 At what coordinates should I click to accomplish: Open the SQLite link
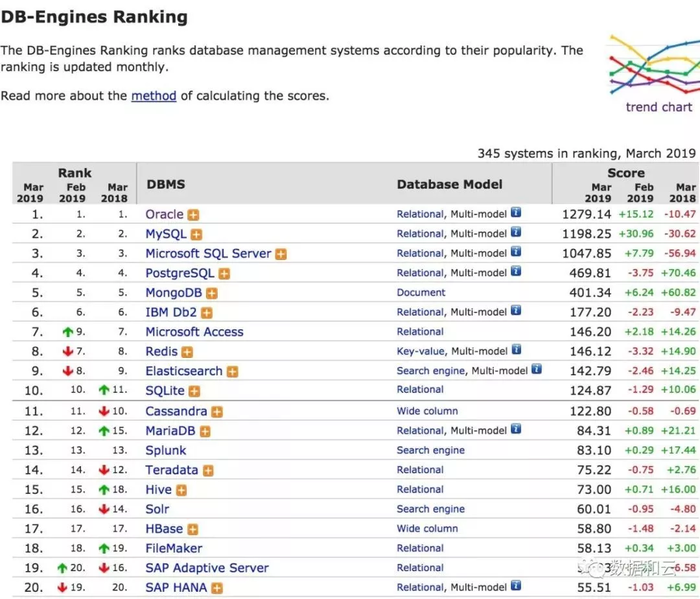click(165, 391)
